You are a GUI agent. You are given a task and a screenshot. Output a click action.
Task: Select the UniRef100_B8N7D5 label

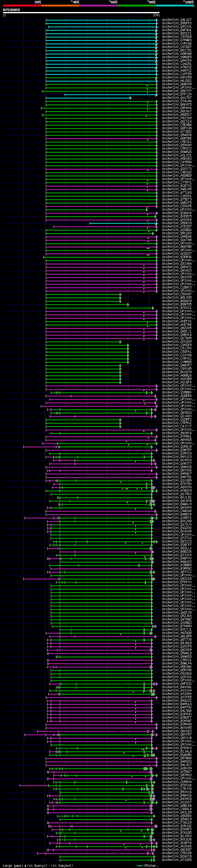coord(177,304)
